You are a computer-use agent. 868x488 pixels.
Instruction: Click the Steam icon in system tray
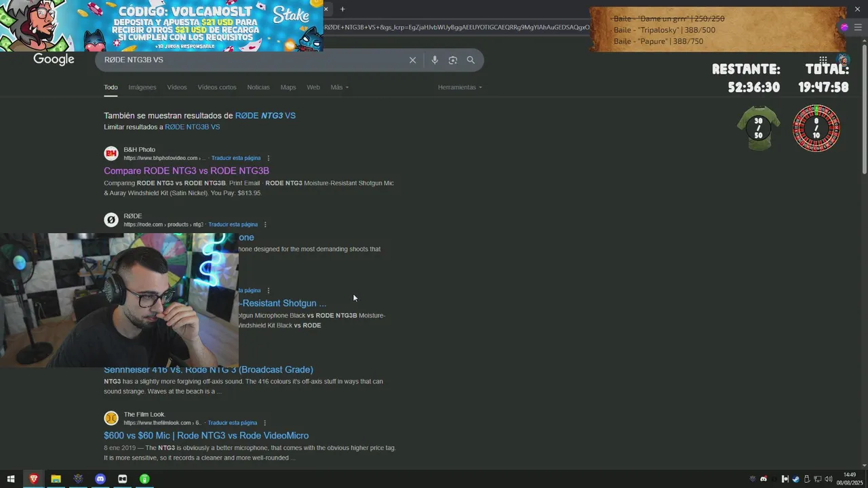click(x=796, y=479)
